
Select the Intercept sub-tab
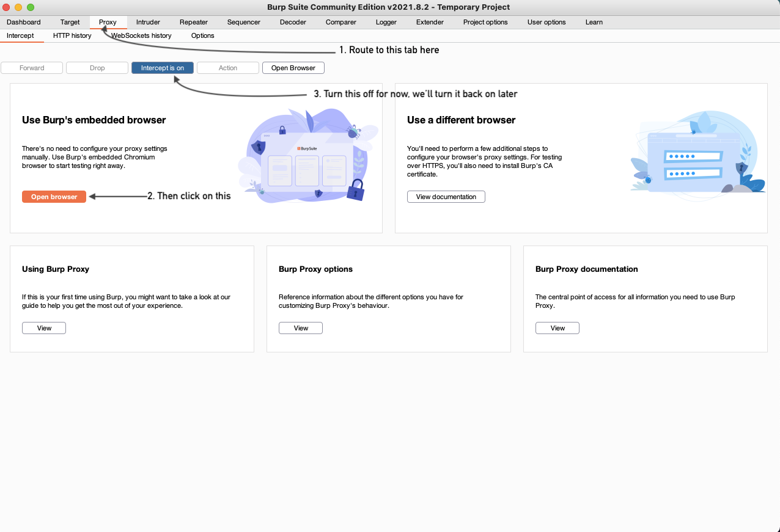20,35
